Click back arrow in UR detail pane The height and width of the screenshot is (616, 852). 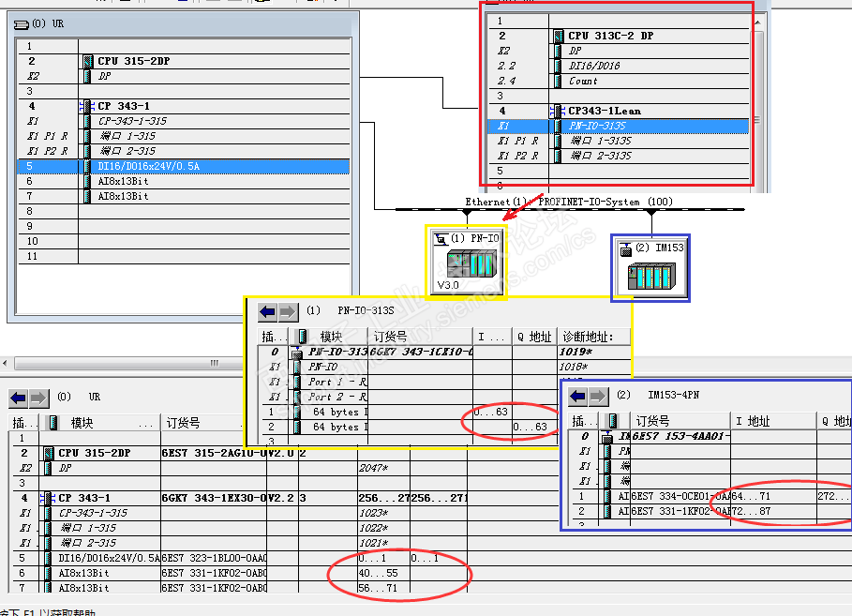(x=19, y=398)
